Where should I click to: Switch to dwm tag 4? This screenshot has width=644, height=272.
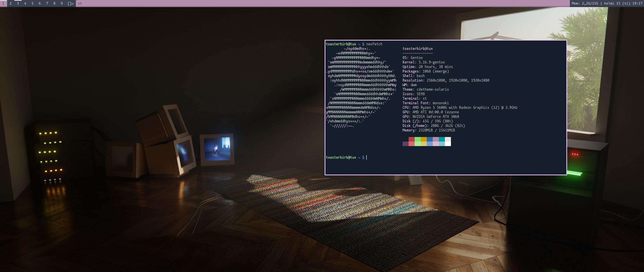tap(25, 3)
